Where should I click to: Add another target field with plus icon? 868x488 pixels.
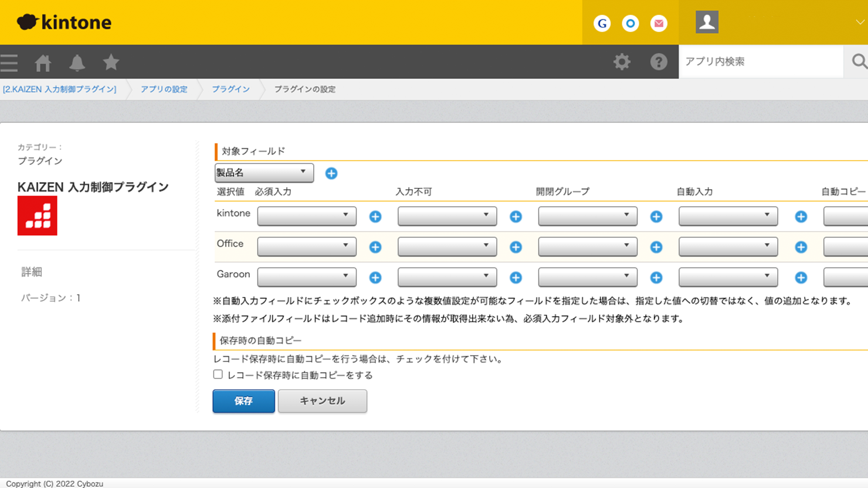pos(331,174)
